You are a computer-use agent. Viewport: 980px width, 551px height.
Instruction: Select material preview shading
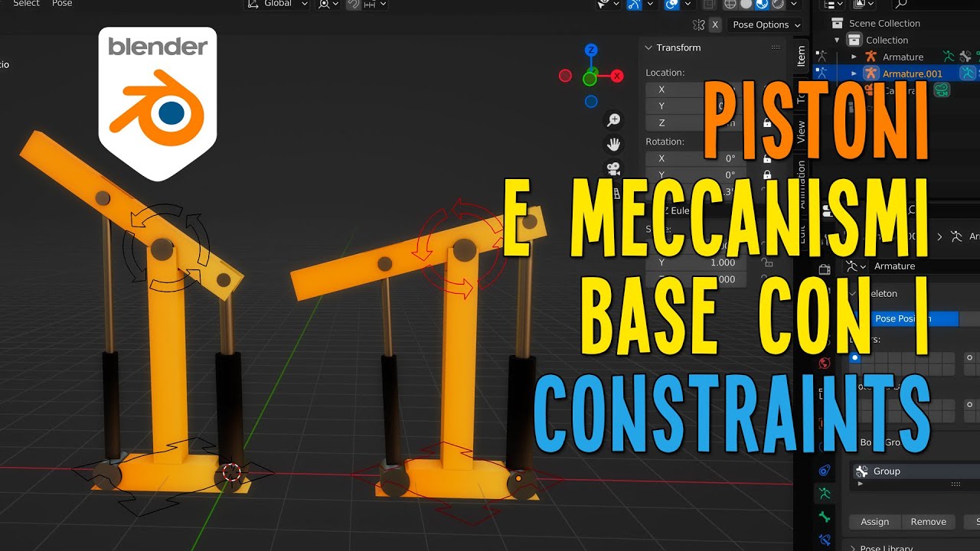click(x=762, y=4)
